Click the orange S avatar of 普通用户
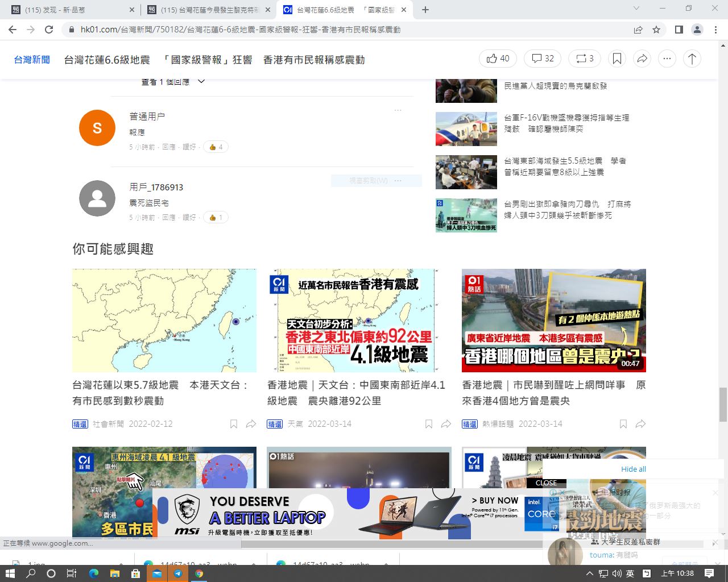This screenshot has height=582, width=728. point(97,128)
